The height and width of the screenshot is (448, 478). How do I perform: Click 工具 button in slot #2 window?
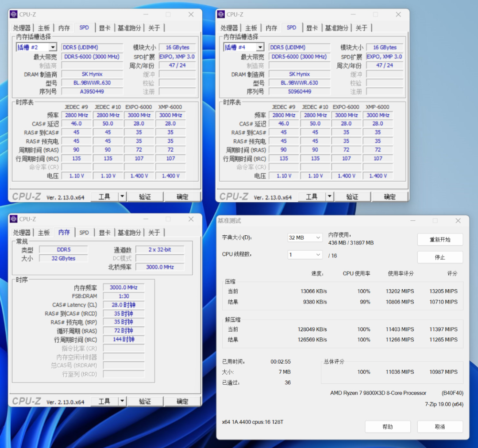(x=104, y=196)
